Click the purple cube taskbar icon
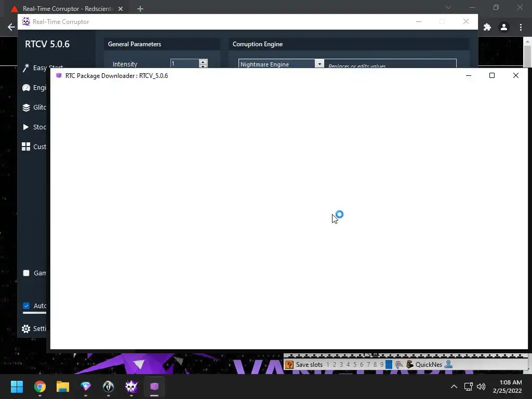 pyautogui.click(x=154, y=387)
